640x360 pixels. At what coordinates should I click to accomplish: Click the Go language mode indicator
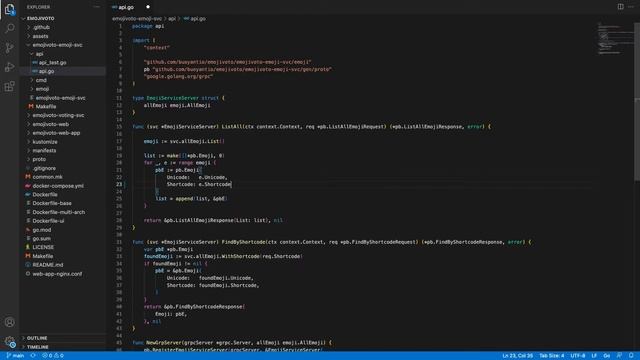point(607,356)
